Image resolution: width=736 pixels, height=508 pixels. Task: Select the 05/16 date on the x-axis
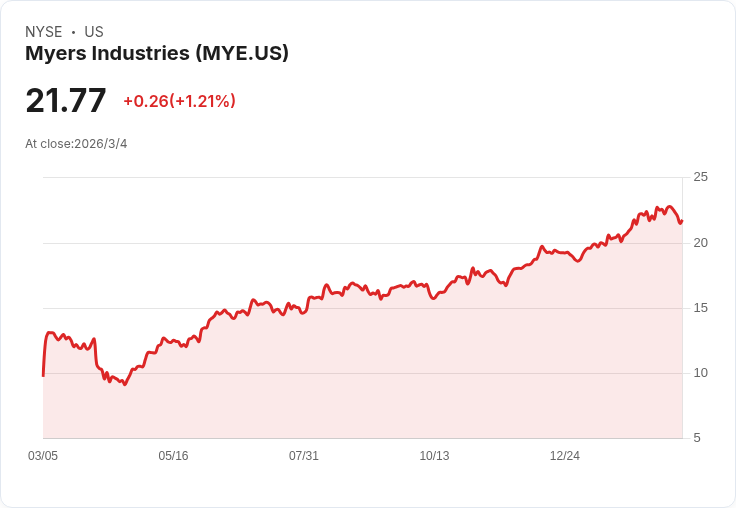[173, 456]
